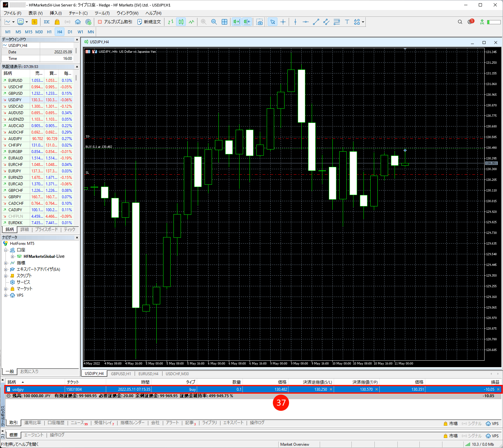
Task: Select the D1 timeframe button
Action: point(70,32)
